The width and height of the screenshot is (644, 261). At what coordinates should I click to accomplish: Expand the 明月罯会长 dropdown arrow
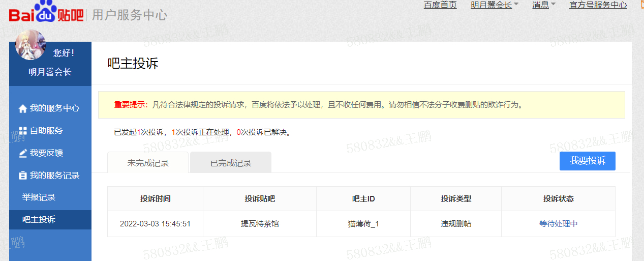click(516, 5)
